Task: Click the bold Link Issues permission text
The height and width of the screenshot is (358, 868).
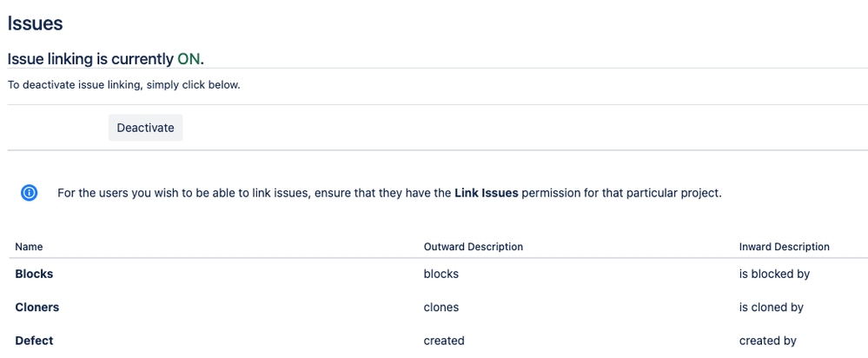Action: [487, 193]
